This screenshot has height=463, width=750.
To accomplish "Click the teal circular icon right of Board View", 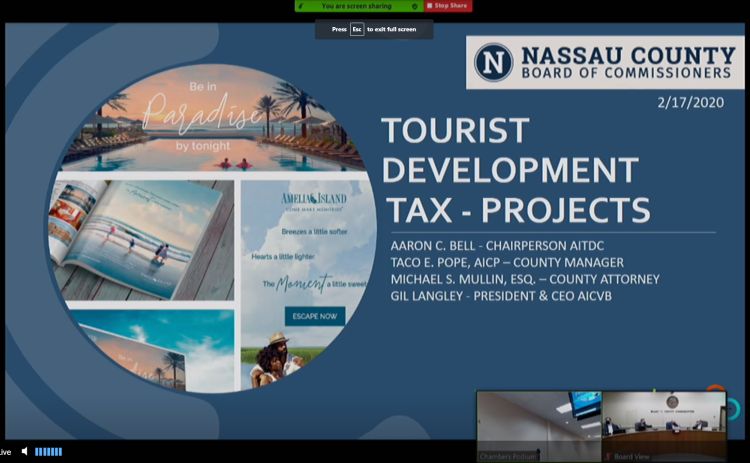I will [733, 409].
